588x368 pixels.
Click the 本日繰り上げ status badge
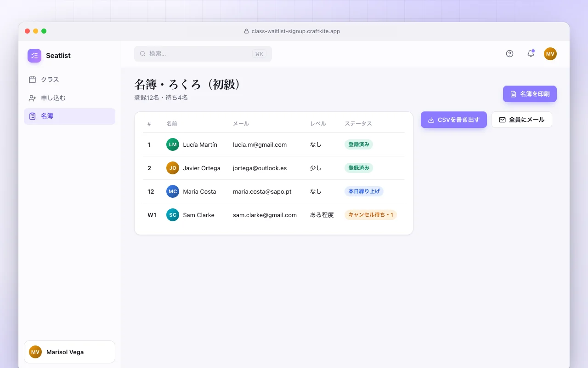364,191
